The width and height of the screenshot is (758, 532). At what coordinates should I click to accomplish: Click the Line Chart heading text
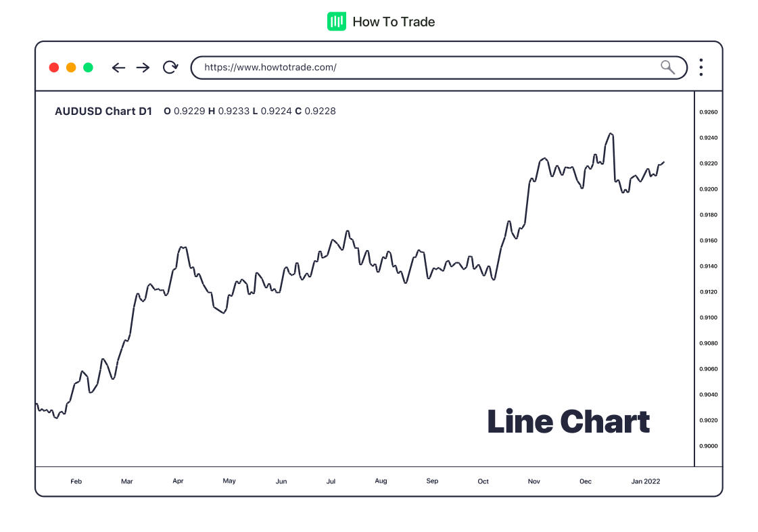[x=568, y=422]
